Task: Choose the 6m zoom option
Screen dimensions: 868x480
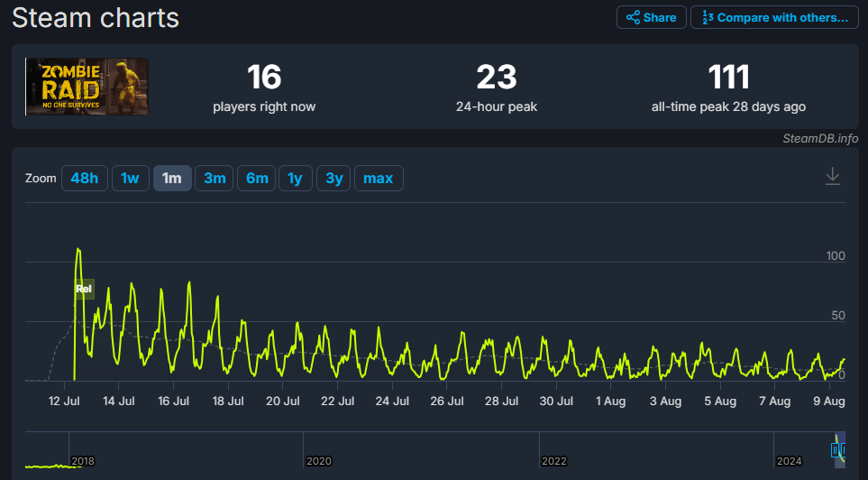Action: coord(257,178)
